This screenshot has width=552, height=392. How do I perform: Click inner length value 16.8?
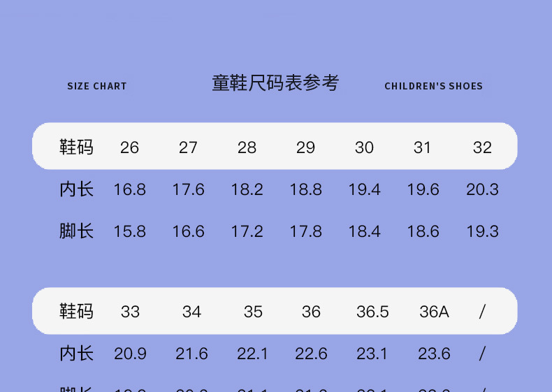coord(129,189)
